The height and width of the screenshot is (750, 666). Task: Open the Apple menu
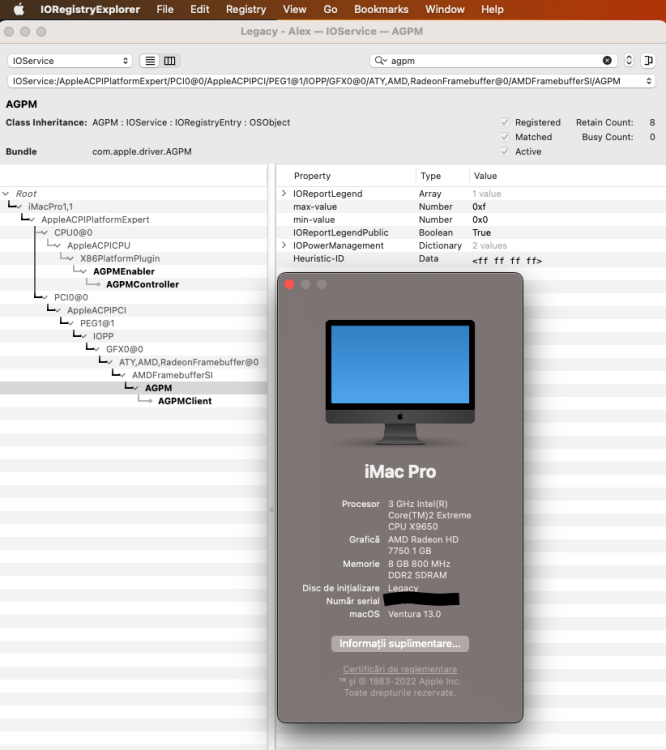click(x=19, y=10)
